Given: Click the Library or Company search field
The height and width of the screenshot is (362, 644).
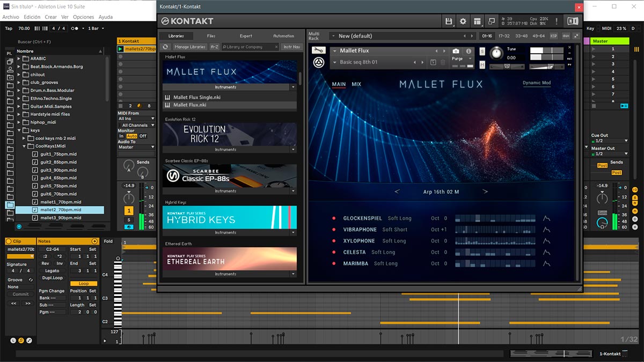Looking at the screenshot, I should [x=250, y=47].
